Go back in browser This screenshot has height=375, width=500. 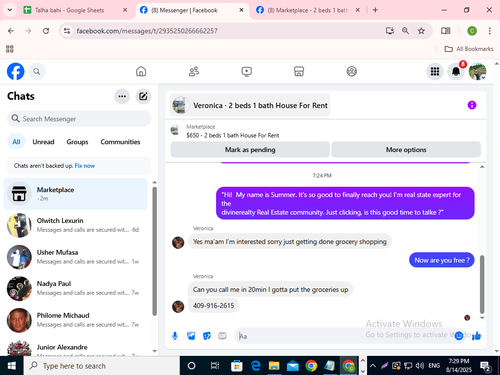(11, 31)
